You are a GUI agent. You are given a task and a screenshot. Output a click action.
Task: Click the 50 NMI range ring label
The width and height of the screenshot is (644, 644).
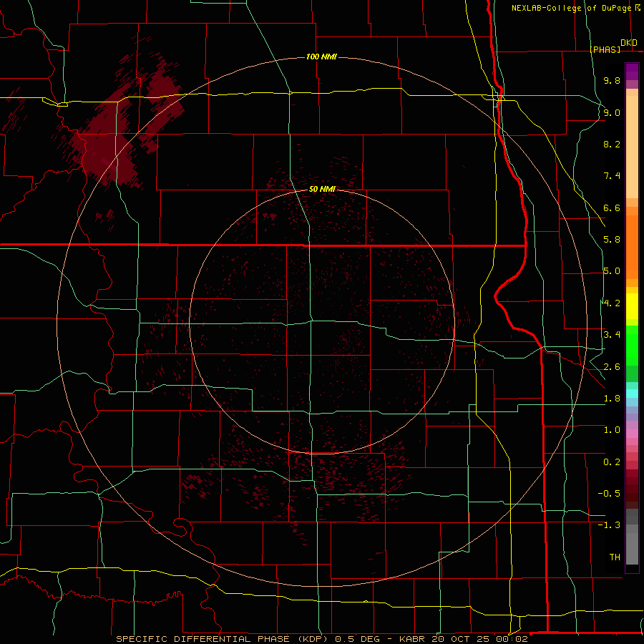(322, 189)
